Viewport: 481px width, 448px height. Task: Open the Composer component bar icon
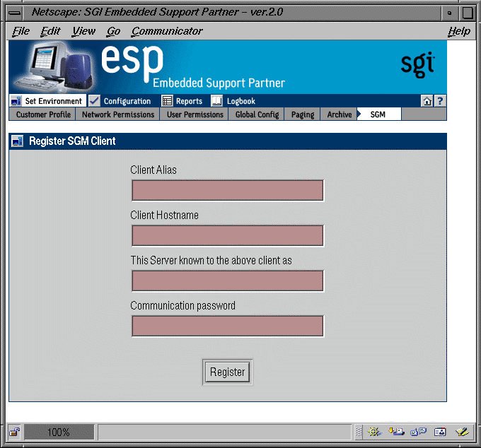point(462,432)
